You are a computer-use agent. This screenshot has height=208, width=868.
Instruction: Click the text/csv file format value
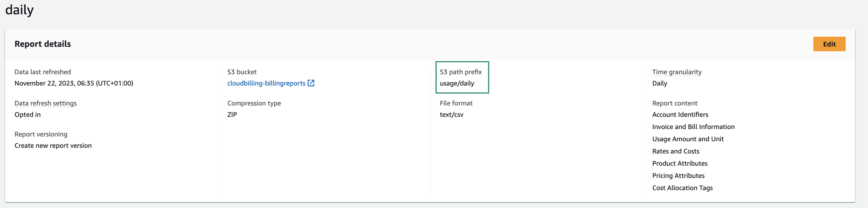pyautogui.click(x=452, y=114)
